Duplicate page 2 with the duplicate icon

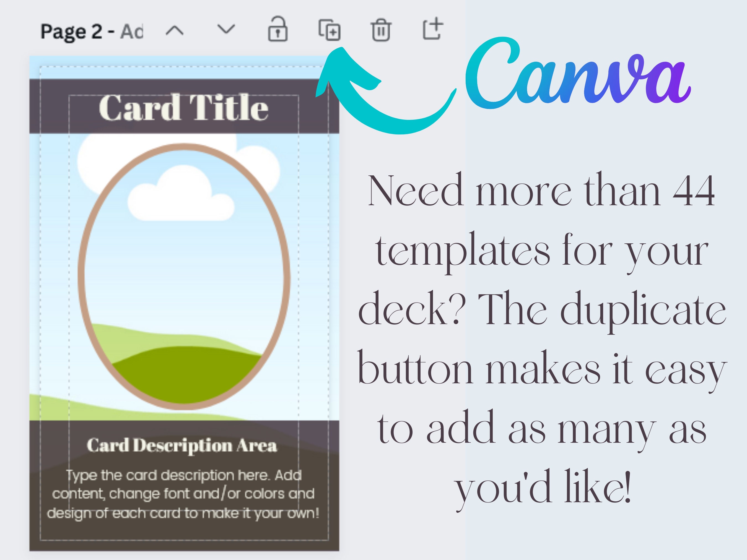(x=329, y=30)
